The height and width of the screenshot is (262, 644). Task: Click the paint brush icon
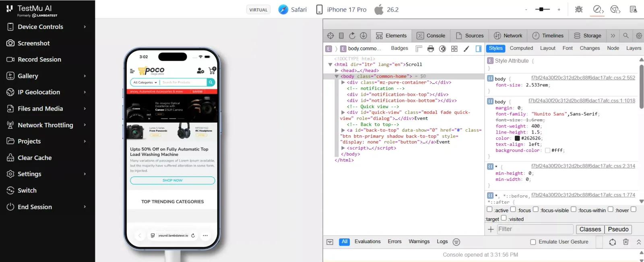point(466,49)
